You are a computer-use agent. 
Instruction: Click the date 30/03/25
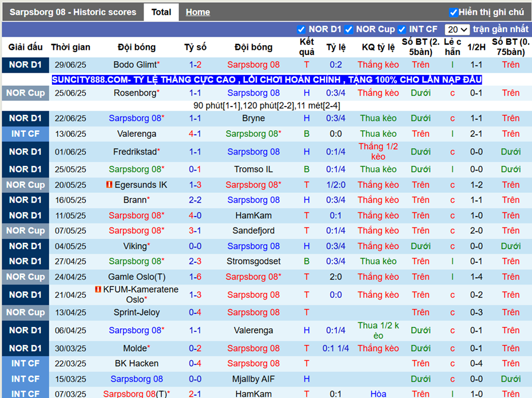[70, 348]
